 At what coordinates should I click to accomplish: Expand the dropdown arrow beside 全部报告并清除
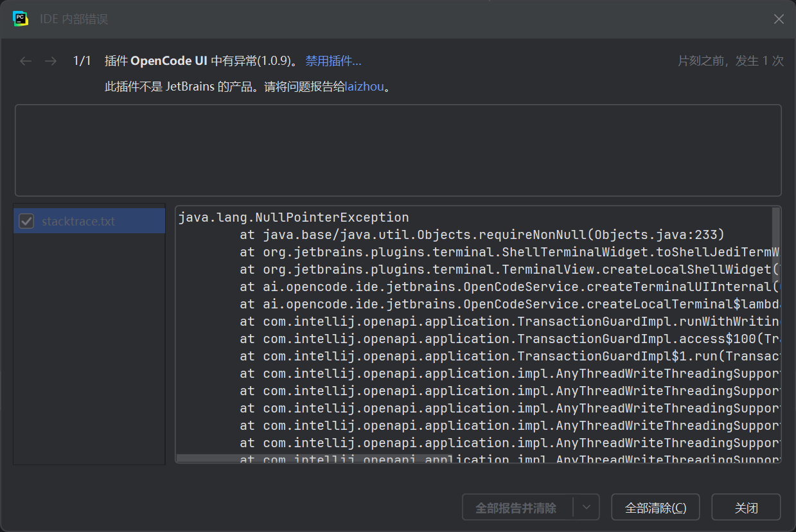tap(586, 508)
